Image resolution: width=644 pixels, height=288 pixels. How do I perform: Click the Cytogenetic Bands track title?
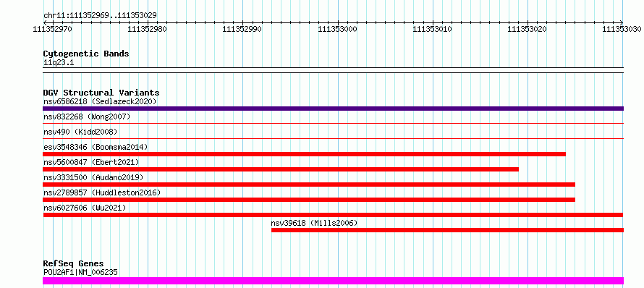(86, 54)
